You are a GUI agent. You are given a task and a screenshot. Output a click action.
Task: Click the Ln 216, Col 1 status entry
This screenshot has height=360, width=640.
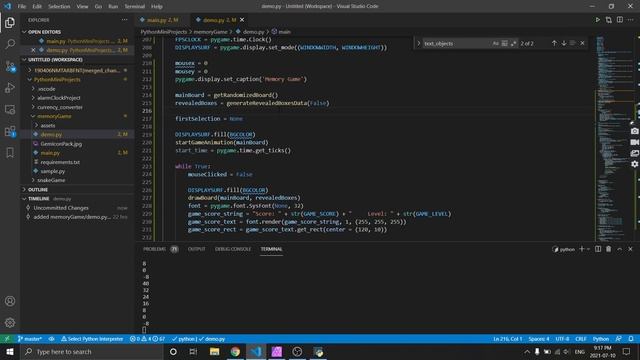coord(507,339)
